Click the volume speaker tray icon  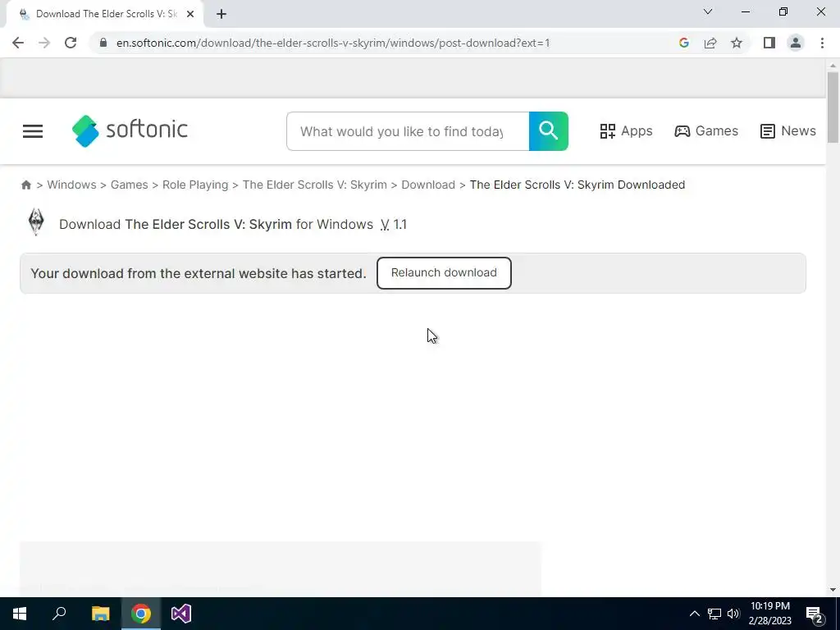point(733,614)
